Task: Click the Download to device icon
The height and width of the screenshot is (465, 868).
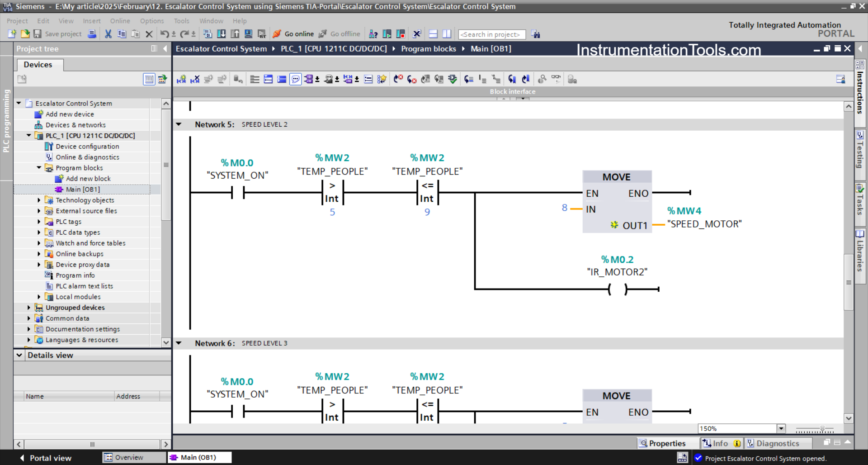Action: pyautogui.click(x=221, y=34)
